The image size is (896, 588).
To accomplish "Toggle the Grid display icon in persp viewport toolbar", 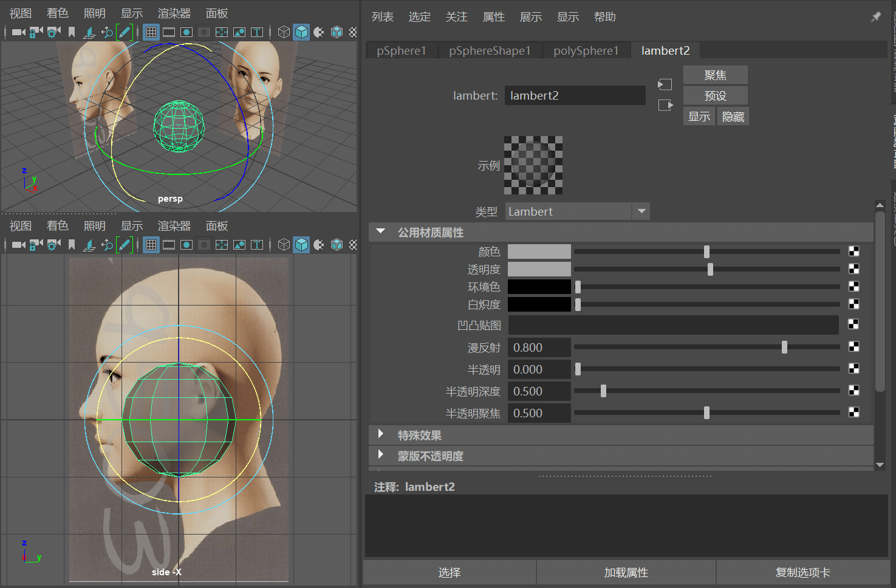I will 151,32.
